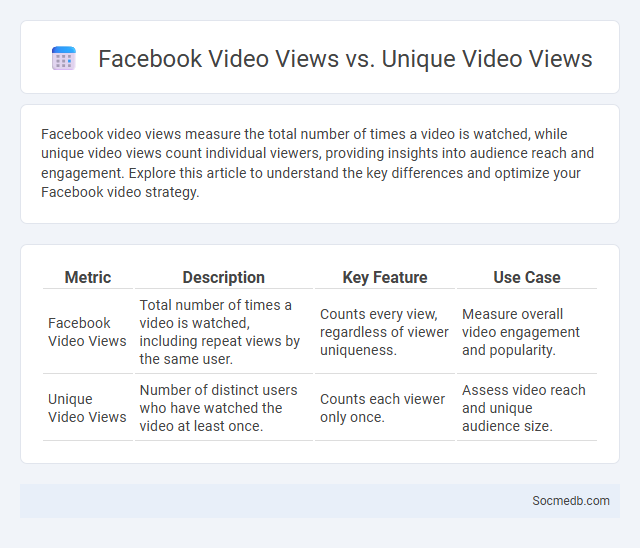Viewport: 640px width, 548px height.
Task: Select the 'Unique Video Views' metric cell
Action: point(87,408)
